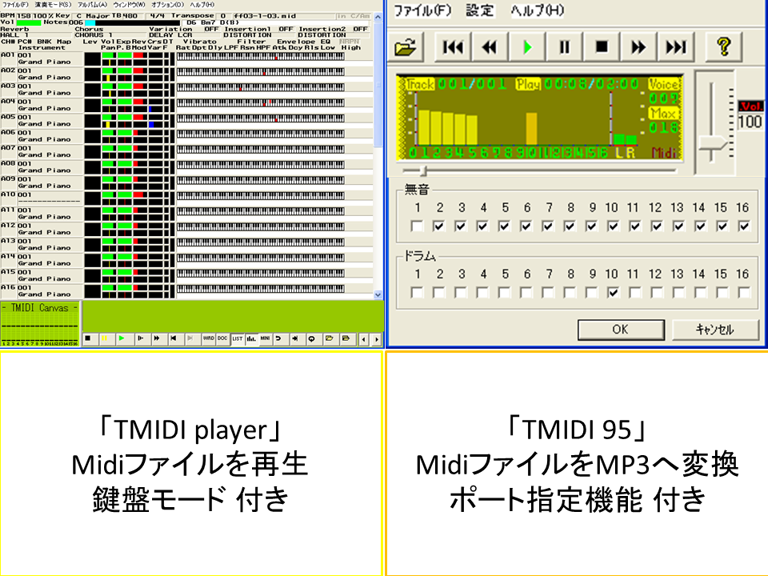The height and width of the screenshot is (576, 768).
Task: Switch to MINI mode in TMIDI player
Action: point(265,338)
